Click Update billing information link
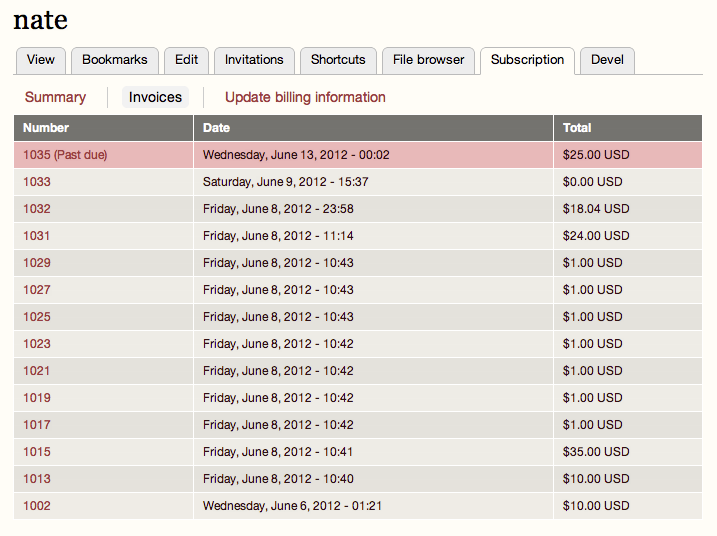This screenshot has height=536, width=717. [x=305, y=97]
